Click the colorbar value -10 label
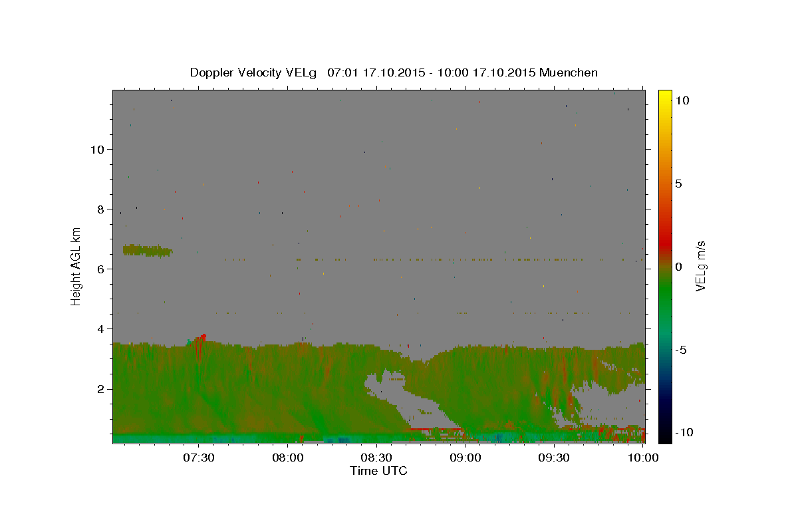The height and width of the screenshot is (532, 798). (684, 432)
